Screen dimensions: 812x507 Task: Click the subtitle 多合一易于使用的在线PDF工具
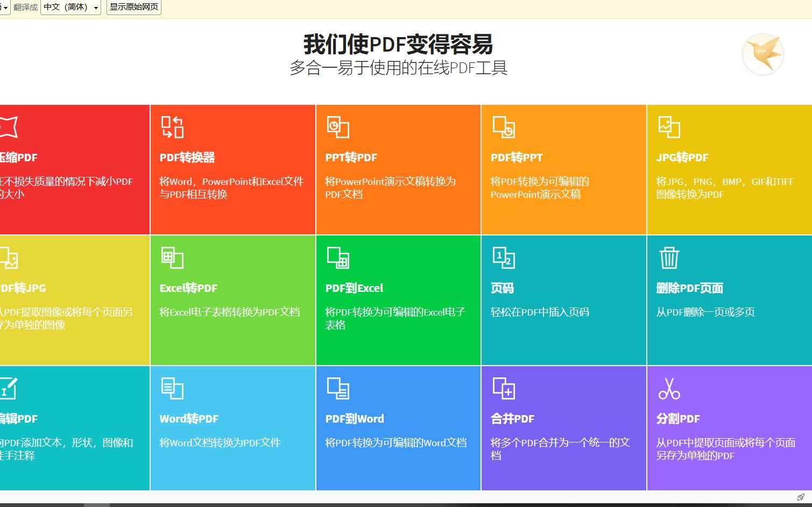(399, 68)
